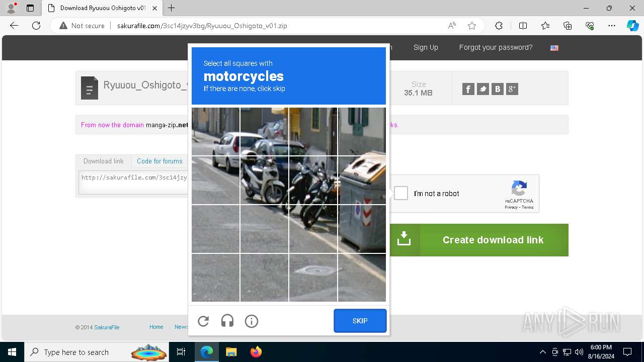Select captcha tile with white scooter
Viewport: 644px width, 362px height.
(x=264, y=180)
